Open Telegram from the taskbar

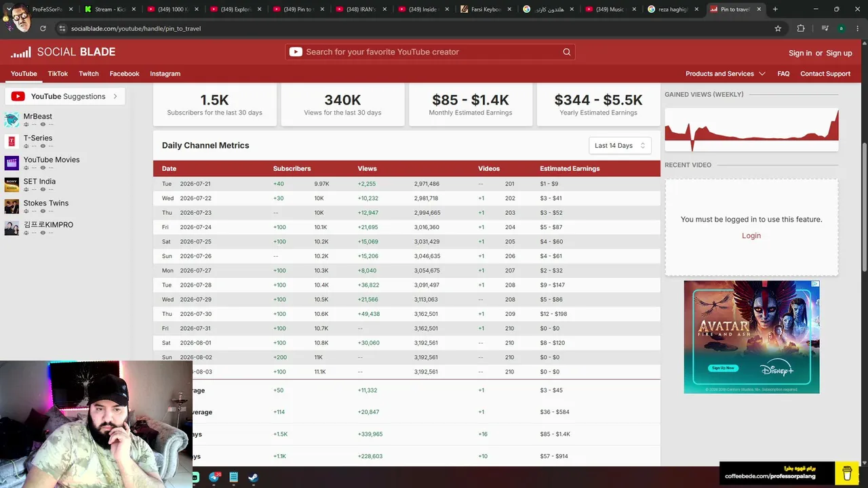click(x=214, y=477)
